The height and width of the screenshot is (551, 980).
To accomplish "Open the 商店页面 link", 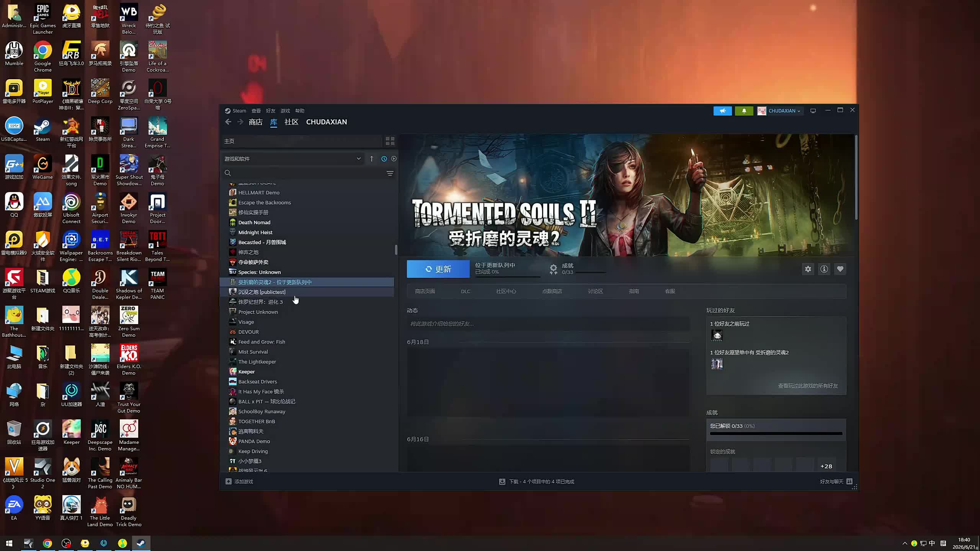I will point(425,292).
